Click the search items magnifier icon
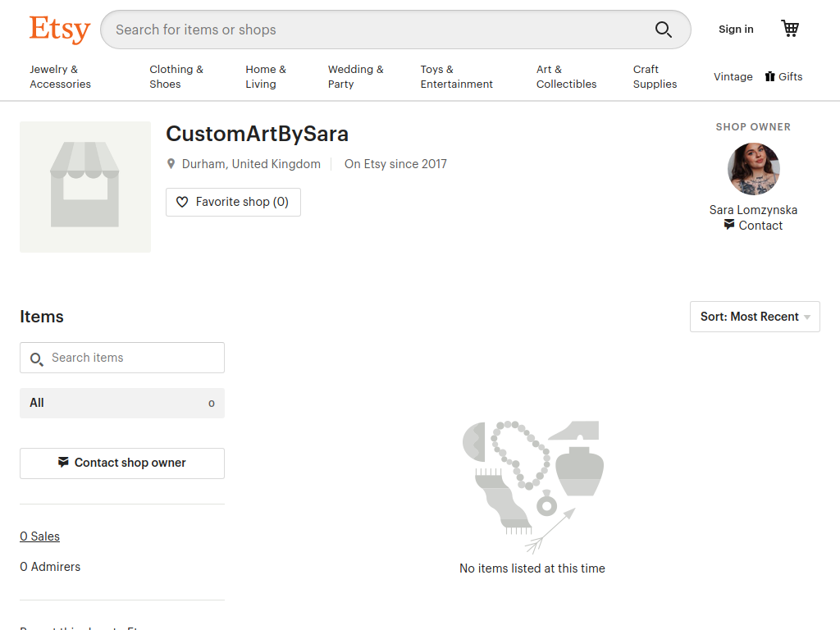This screenshot has width=840, height=630. [36, 359]
